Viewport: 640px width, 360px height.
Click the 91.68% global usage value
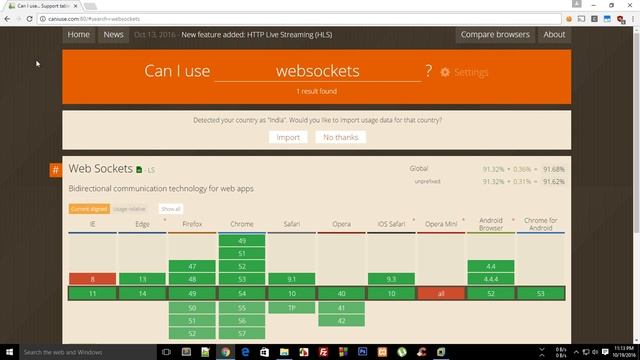(553, 169)
